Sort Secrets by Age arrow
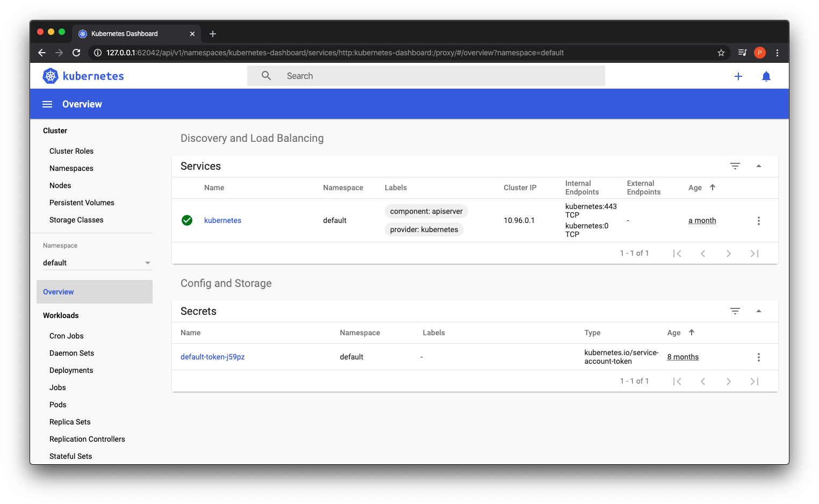Image resolution: width=819 pixels, height=504 pixels. 692,333
